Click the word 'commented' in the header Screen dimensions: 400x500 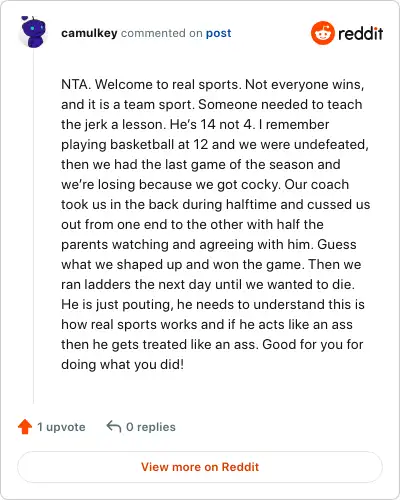click(153, 33)
